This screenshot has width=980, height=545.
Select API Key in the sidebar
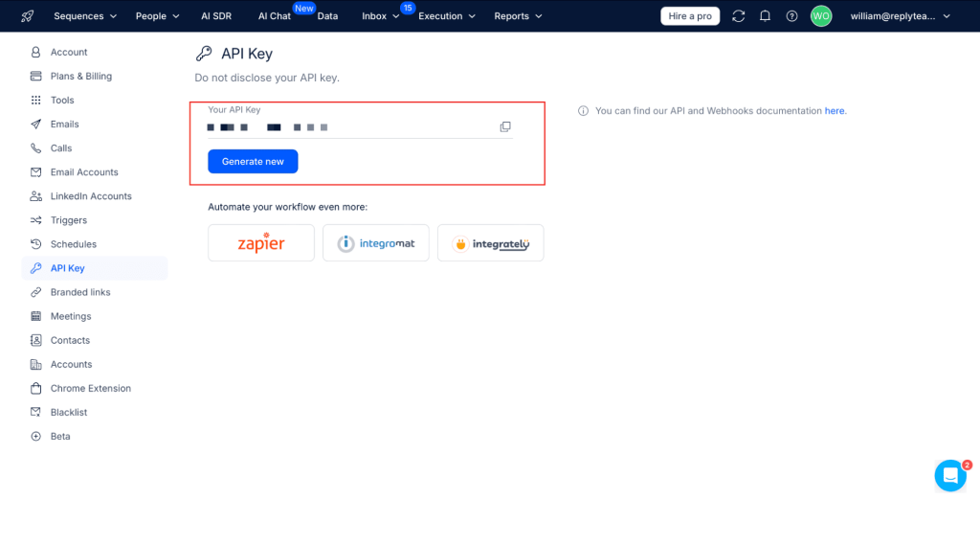tap(95, 268)
